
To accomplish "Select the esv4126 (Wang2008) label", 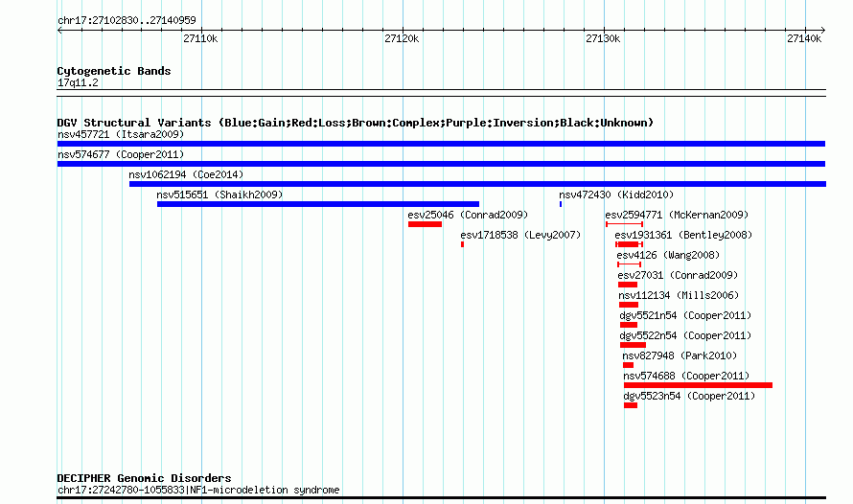I will point(668,255).
